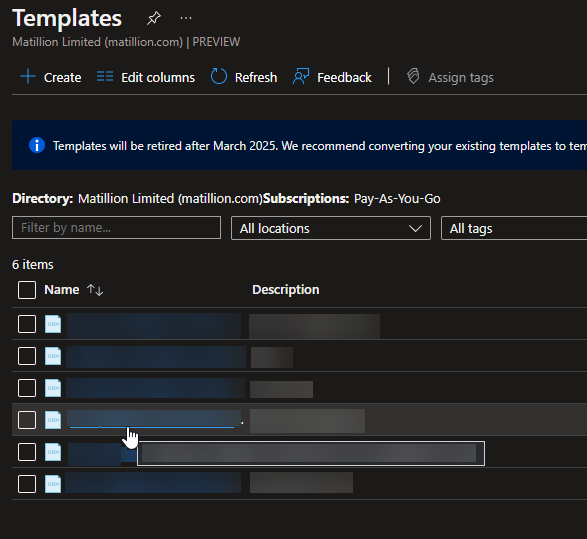
Task: Click the blue info icon in banner
Action: pyautogui.click(x=37, y=145)
